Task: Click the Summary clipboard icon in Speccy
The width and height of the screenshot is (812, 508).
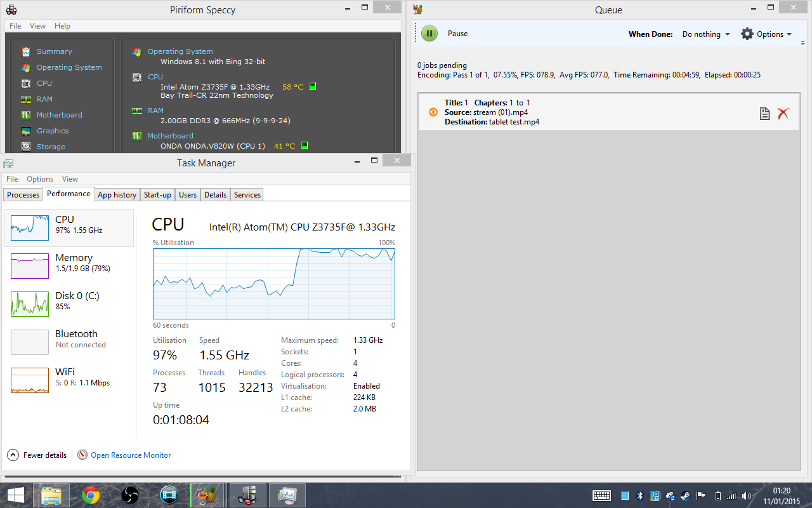Action: click(x=26, y=51)
